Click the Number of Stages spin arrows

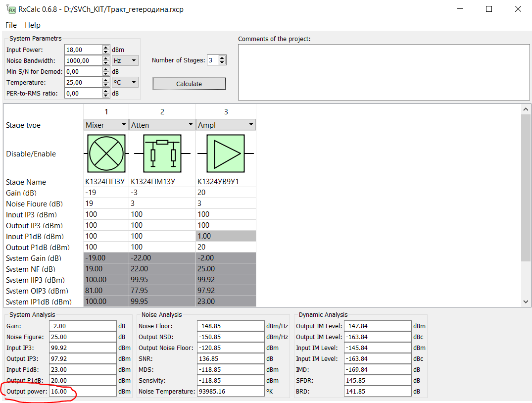[222, 60]
